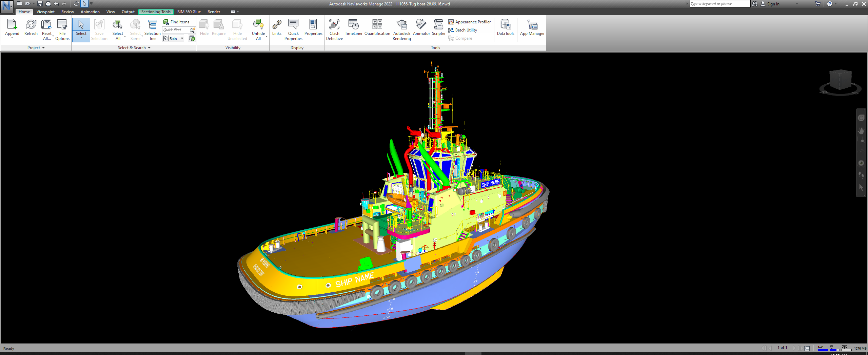Toggle the Properties window
This screenshot has height=355, width=868.
[313, 27]
